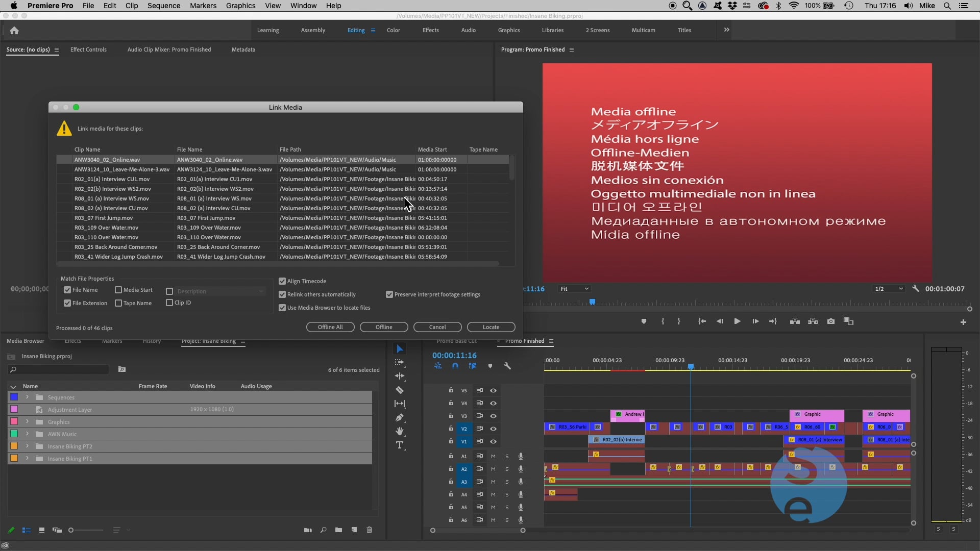Open Media Browser panel tab

[26, 341]
